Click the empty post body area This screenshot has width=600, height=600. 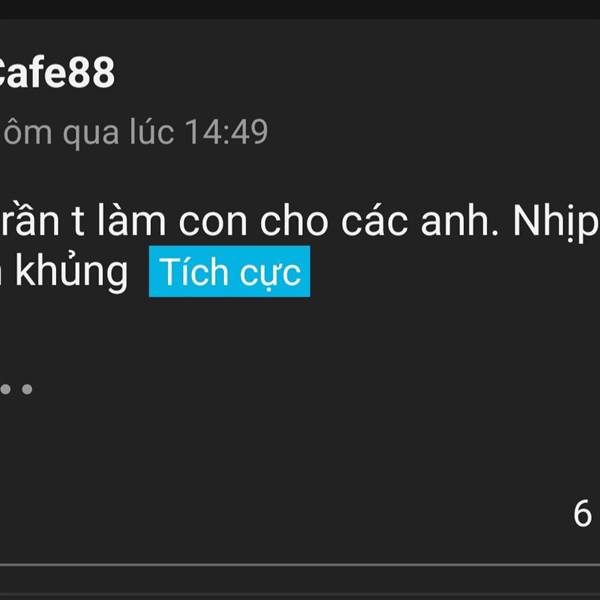pyautogui.click(x=300, y=440)
